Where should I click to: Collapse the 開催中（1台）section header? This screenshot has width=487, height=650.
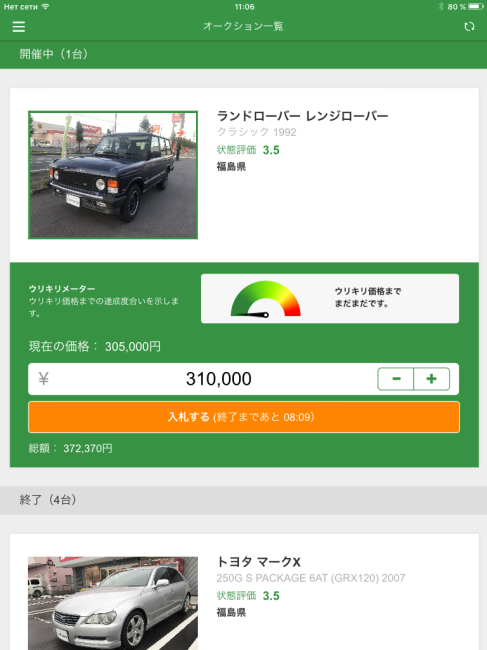click(x=243, y=54)
